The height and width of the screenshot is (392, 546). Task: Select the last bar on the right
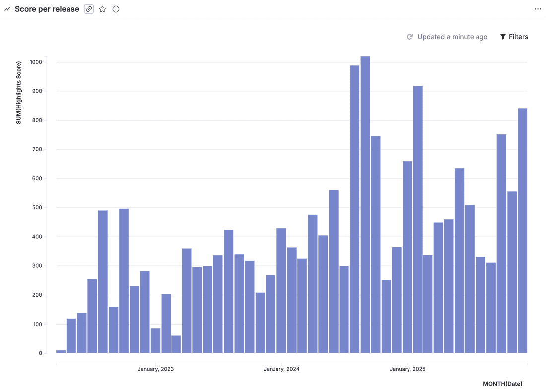[522, 231]
